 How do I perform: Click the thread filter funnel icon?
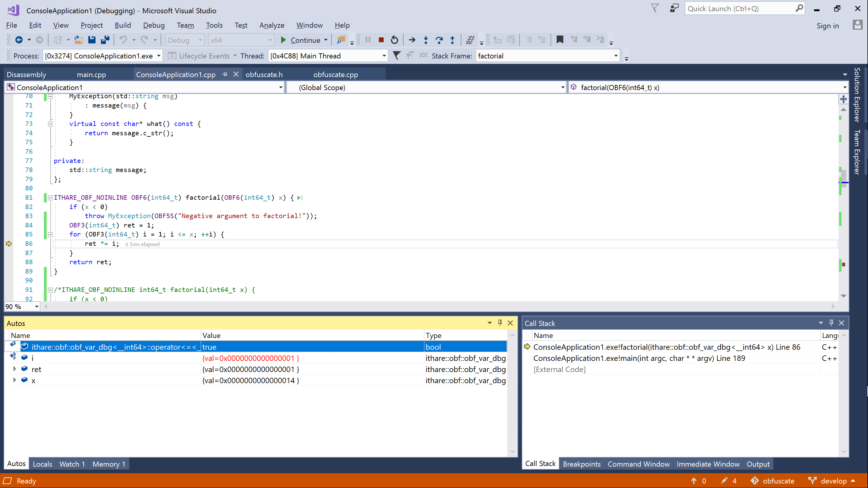tap(397, 55)
